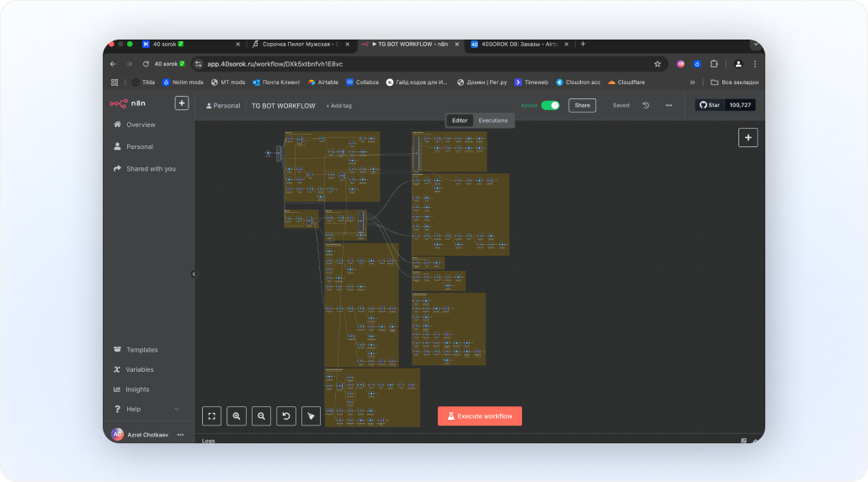
Task: Close the TG BOT WORKFLOW browser tab
Action: pyautogui.click(x=456, y=45)
